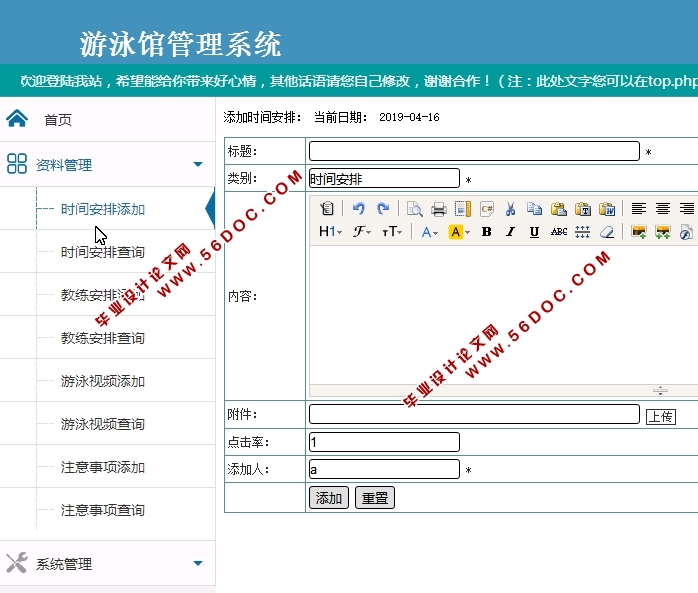Open the text highlight color picker
The height and width of the screenshot is (593, 698).
point(458,232)
